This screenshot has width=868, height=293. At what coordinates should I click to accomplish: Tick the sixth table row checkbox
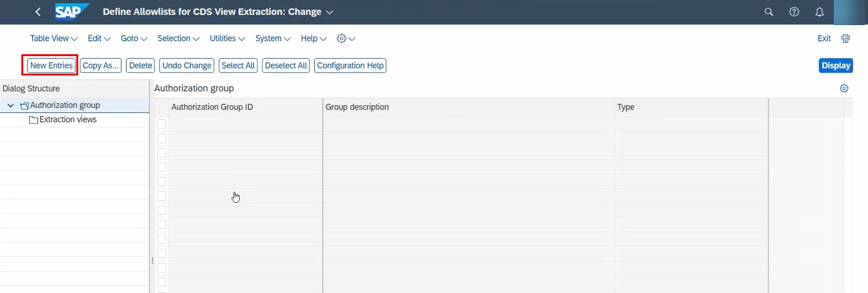point(162,196)
